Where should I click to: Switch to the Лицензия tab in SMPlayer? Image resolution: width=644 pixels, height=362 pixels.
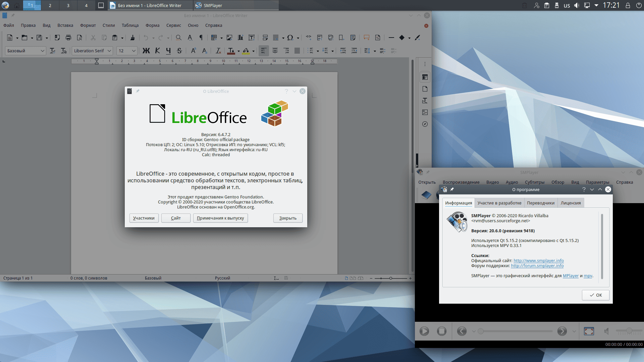pyautogui.click(x=571, y=203)
